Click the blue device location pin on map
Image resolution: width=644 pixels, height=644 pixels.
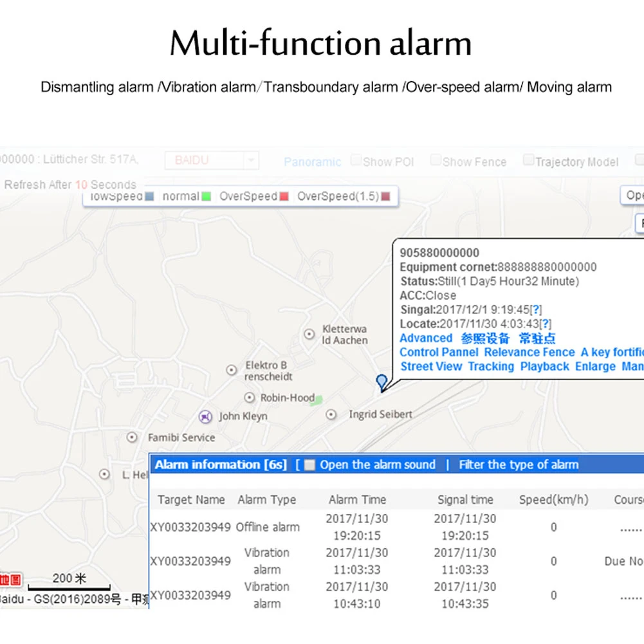tap(382, 382)
